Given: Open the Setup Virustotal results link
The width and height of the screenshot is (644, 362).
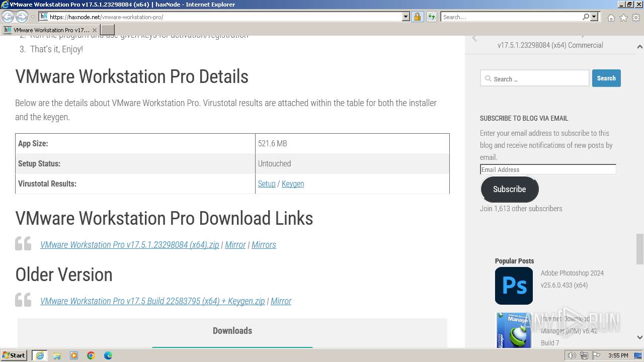Looking at the screenshot, I should (x=267, y=184).
